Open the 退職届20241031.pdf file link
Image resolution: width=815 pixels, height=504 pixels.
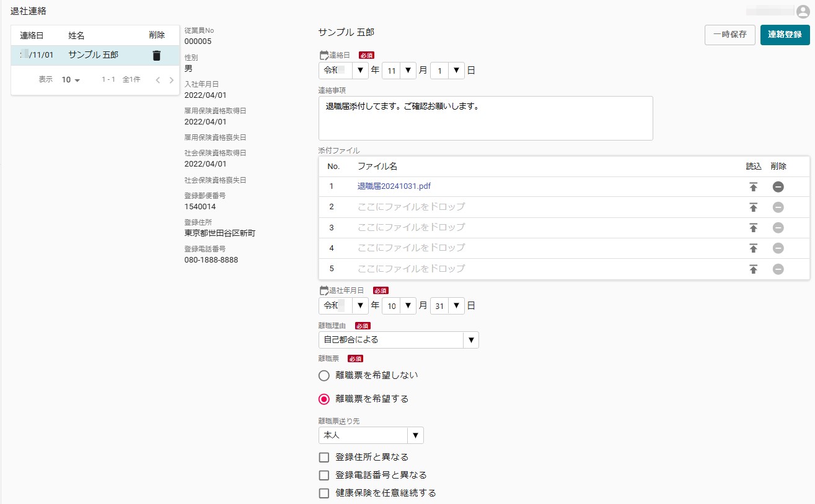[394, 186]
